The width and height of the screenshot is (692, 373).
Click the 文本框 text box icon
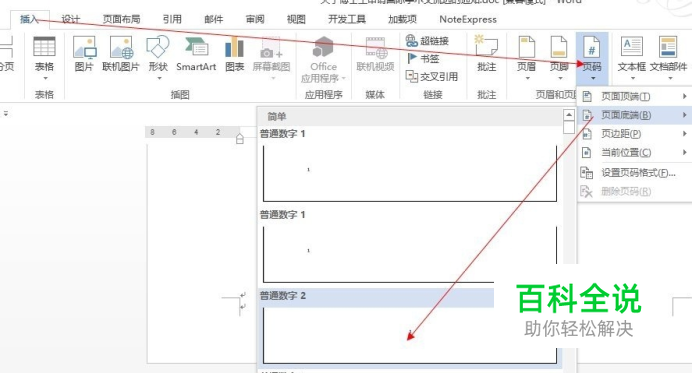(x=632, y=47)
